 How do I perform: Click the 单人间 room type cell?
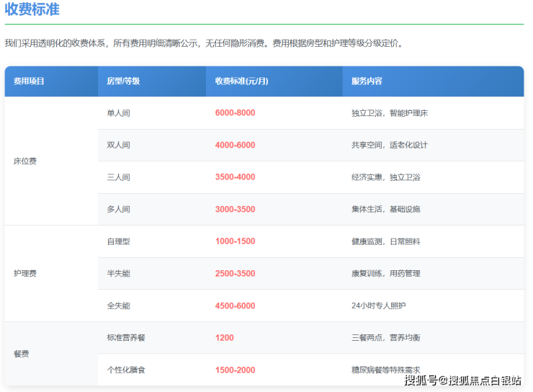[x=118, y=113]
